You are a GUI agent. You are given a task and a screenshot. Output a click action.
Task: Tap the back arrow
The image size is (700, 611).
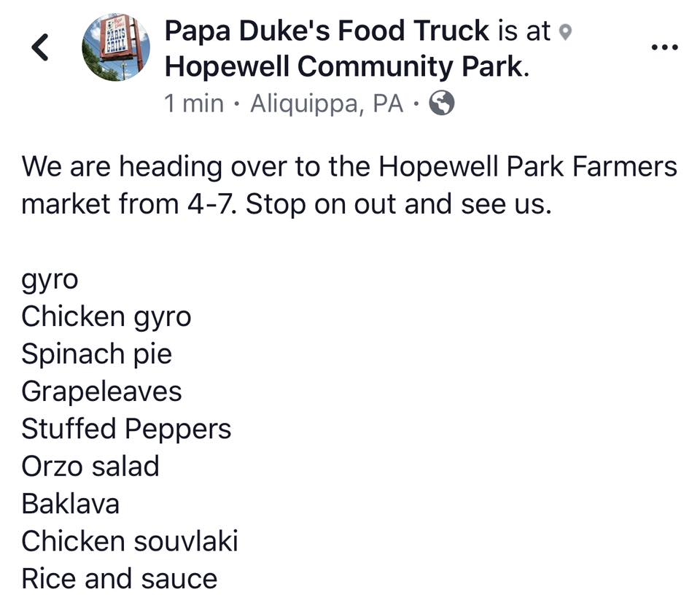(x=42, y=47)
